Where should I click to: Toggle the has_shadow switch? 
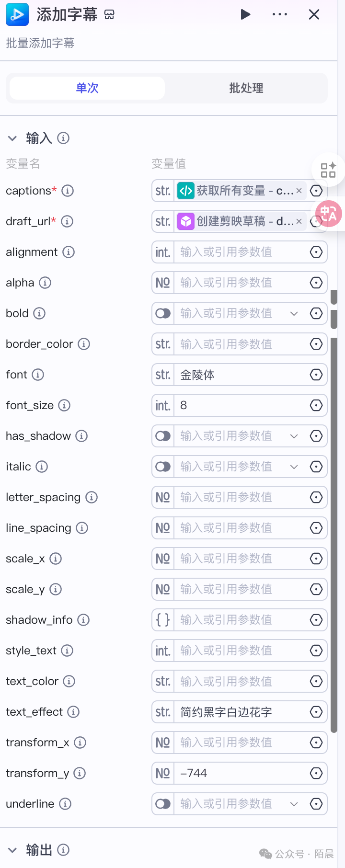[x=163, y=436]
